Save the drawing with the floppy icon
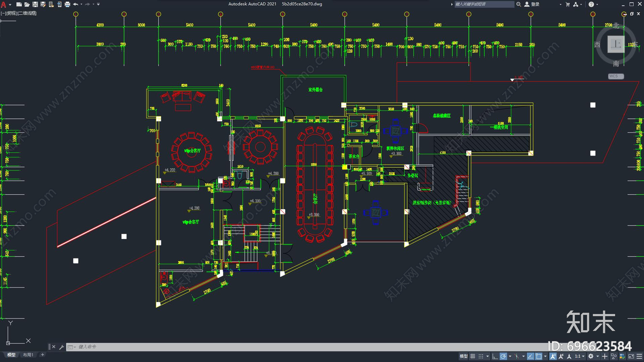 35,4
